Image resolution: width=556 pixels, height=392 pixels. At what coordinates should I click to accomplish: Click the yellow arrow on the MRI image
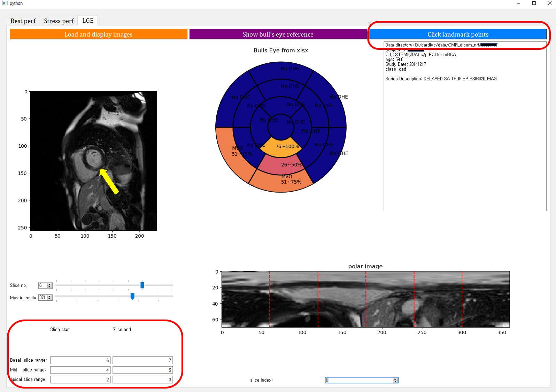[109, 181]
